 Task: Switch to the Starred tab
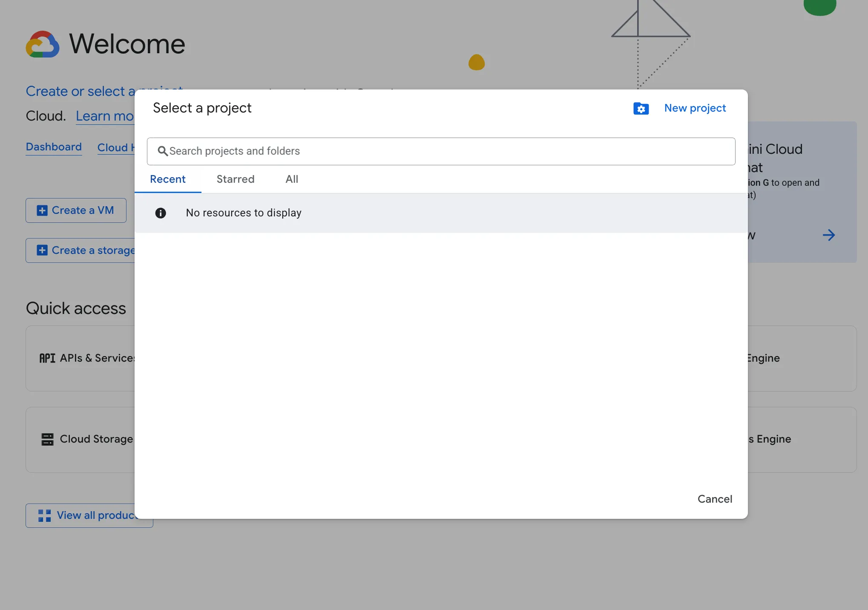click(235, 179)
